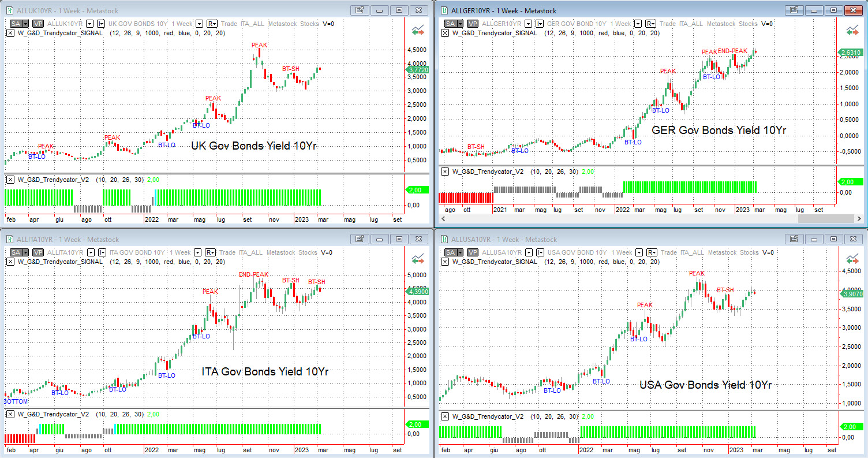The image size is (868, 458).
Task: Remove Trendycator_SIGNAL indicator from ITA chart
Action: 9,262
